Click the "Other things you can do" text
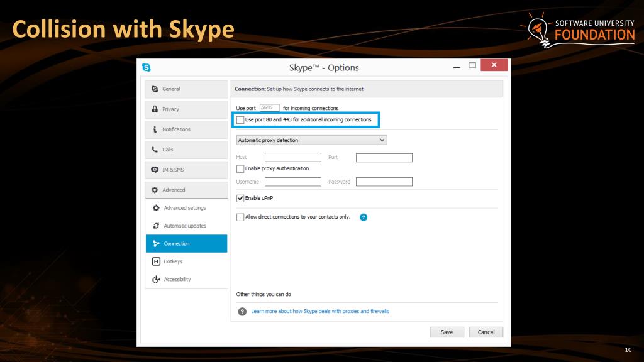 coord(264,294)
